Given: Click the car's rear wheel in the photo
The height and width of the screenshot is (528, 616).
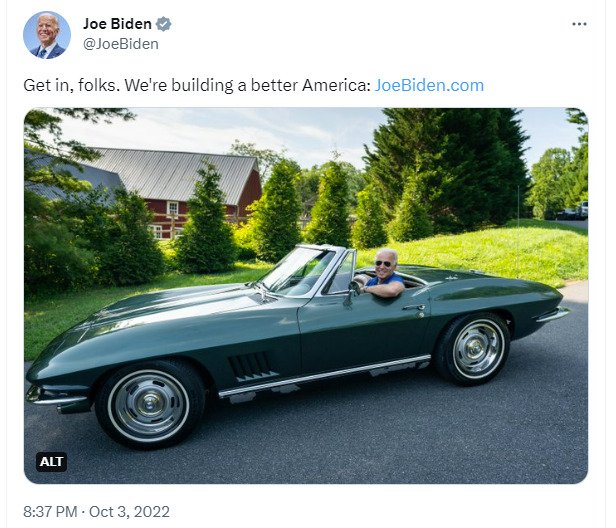Looking at the screenshot, I should (472, 348).
